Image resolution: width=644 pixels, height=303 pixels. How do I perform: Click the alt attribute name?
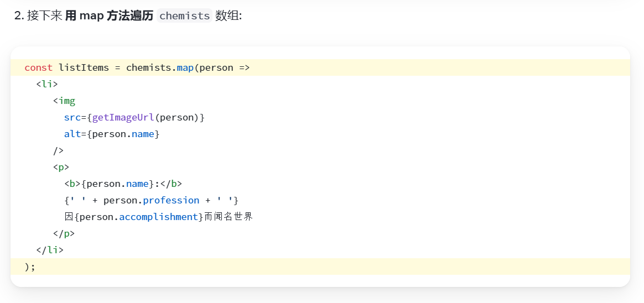pos(72,134)
